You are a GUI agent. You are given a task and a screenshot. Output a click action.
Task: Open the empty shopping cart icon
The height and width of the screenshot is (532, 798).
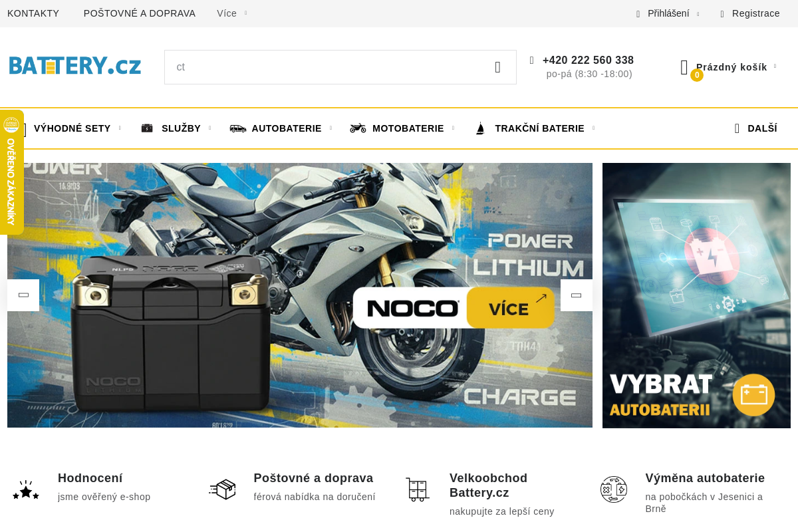pyautogui.click(x=684, y=66)
